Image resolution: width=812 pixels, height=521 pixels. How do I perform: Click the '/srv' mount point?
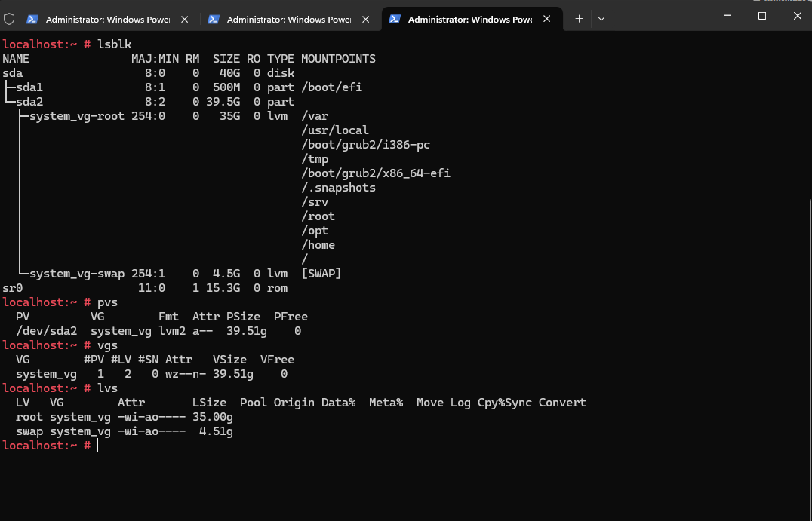(315, 202)
